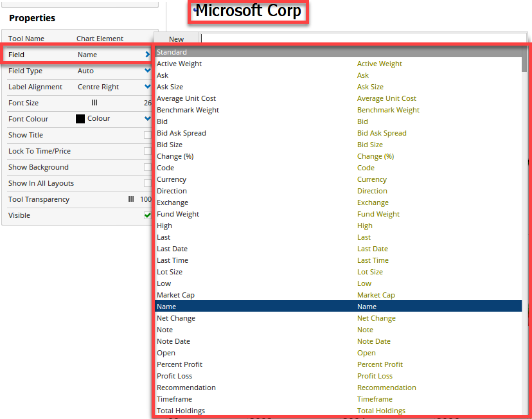
Task: Select the Note Date field
Action: tap(338, 341)
